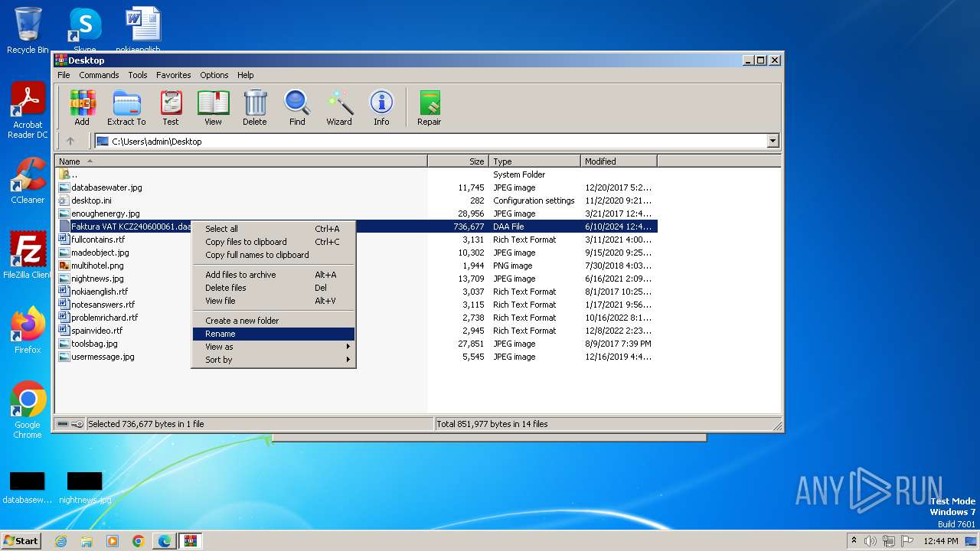Open Acrobat Reader DC desktop shortcut
This screenshot has width=980, height=551.
coord(28,110)
